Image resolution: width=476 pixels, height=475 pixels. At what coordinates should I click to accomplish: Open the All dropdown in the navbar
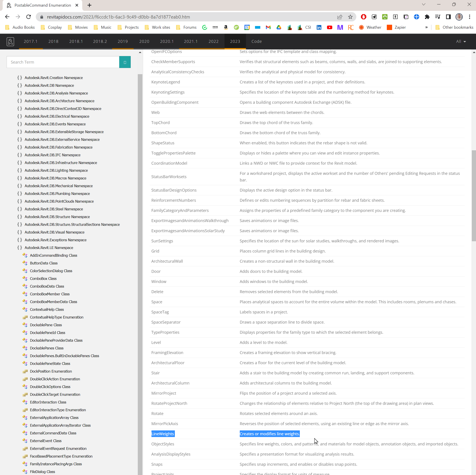point(461,41)
